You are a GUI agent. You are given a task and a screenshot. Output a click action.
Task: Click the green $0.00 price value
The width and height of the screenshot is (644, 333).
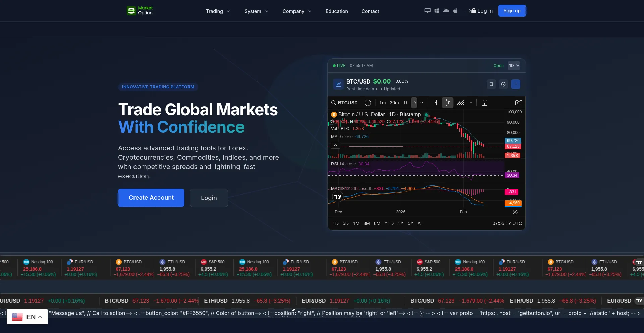pyautogui.click(x=382, y=81)
